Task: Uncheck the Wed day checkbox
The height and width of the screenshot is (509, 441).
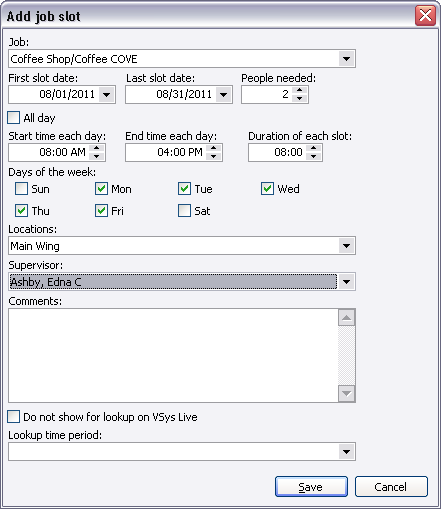Action: tap(267, 189)
